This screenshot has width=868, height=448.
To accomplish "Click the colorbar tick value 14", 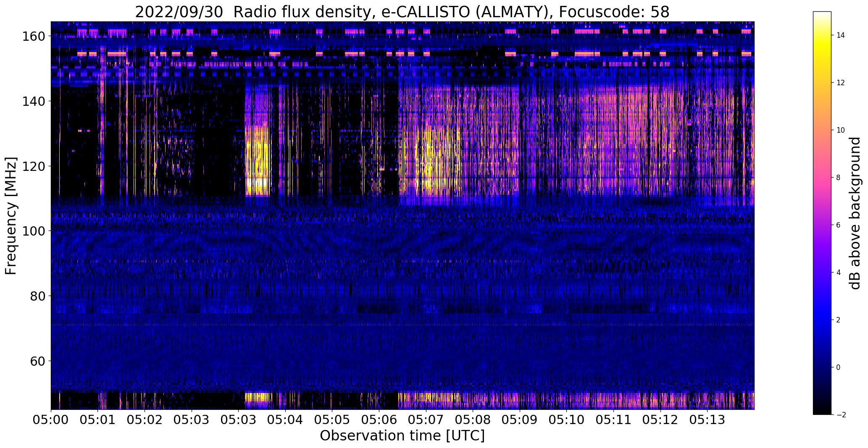I will pos(841,35).
